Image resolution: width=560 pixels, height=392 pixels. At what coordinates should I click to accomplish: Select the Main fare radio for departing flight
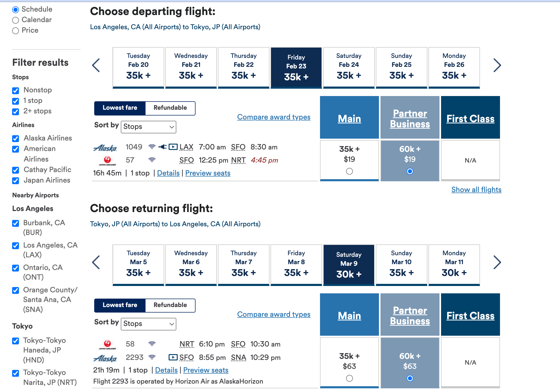point(349,171)
